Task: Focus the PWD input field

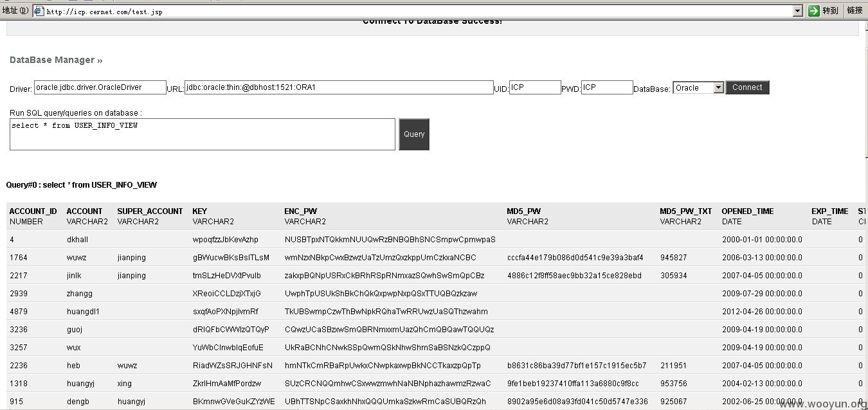Action: click(x=607, y=87)
